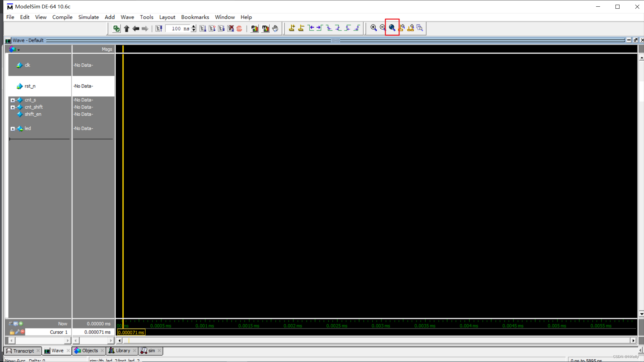Screen dimensions: 644x362
Task: Expand the led signal bus
Action: click(x=12, y=129)
